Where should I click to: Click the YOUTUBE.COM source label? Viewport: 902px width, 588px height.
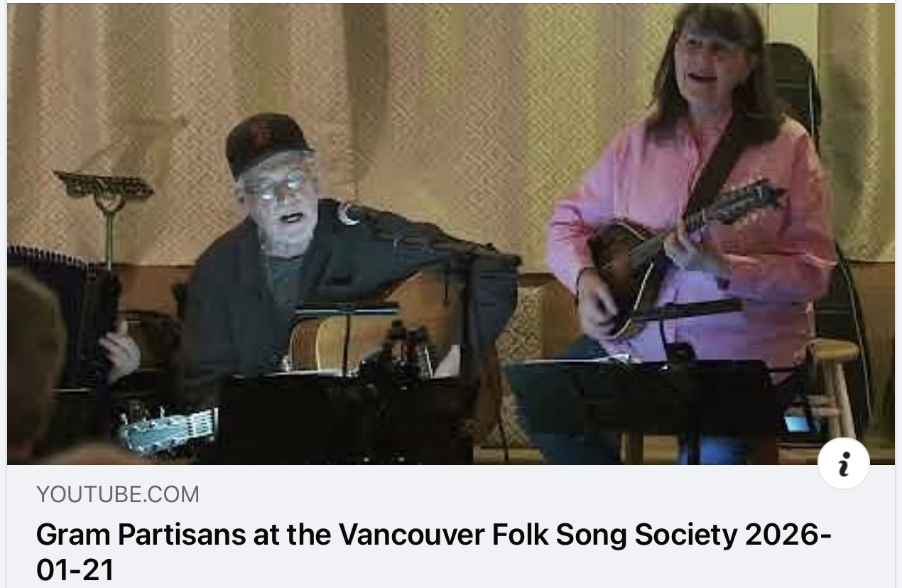pyautogui.click(x=118, y=494)
